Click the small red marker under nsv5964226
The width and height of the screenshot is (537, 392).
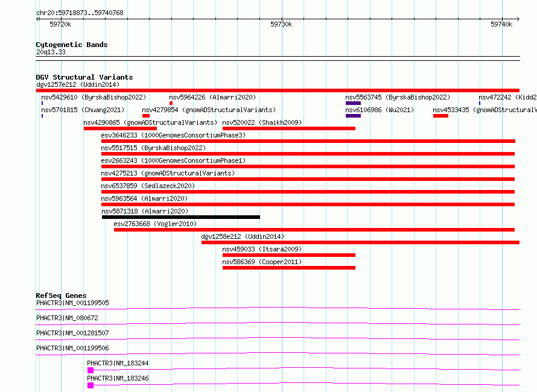coord(171,103)
